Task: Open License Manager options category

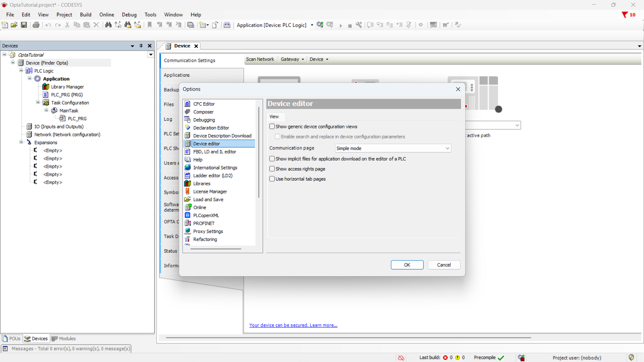Action: [210, 191]
